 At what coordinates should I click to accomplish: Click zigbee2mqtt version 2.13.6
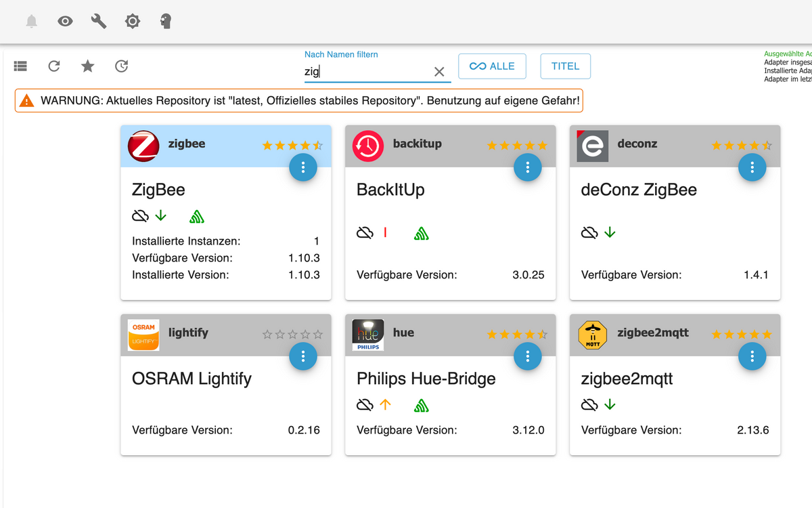[753, 430]
